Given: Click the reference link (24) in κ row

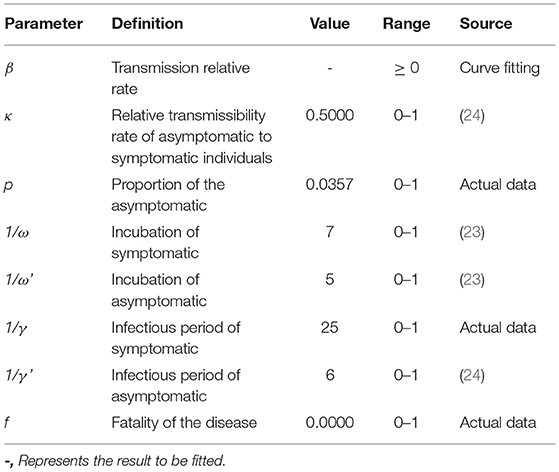Looking at the screenshot, I should [472, 116].
